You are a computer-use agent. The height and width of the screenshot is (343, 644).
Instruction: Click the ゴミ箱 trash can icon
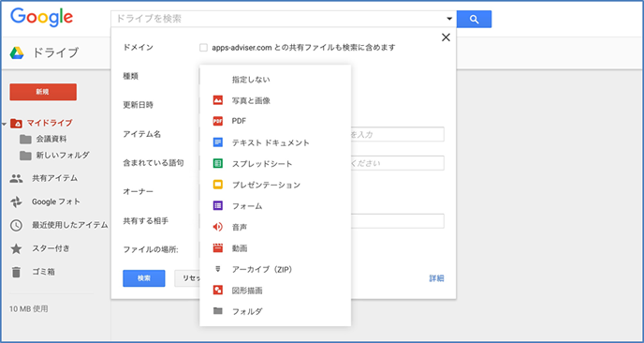coord(16,272)
